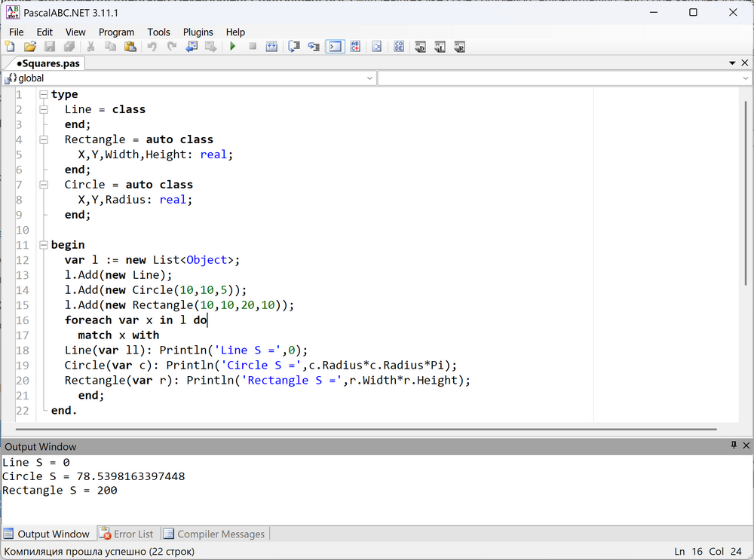Toggle pin on the Output Window panel
754x560 pixels.
[734, 446]
